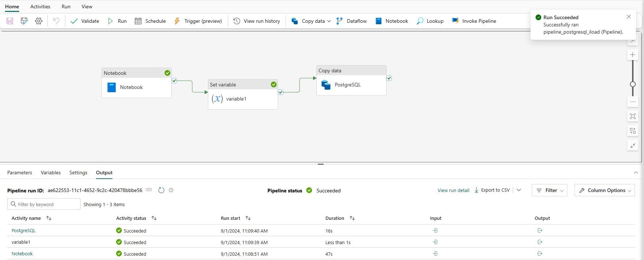Open the Schedule option
The image size is (644, 260).
(x=150, y=21)
